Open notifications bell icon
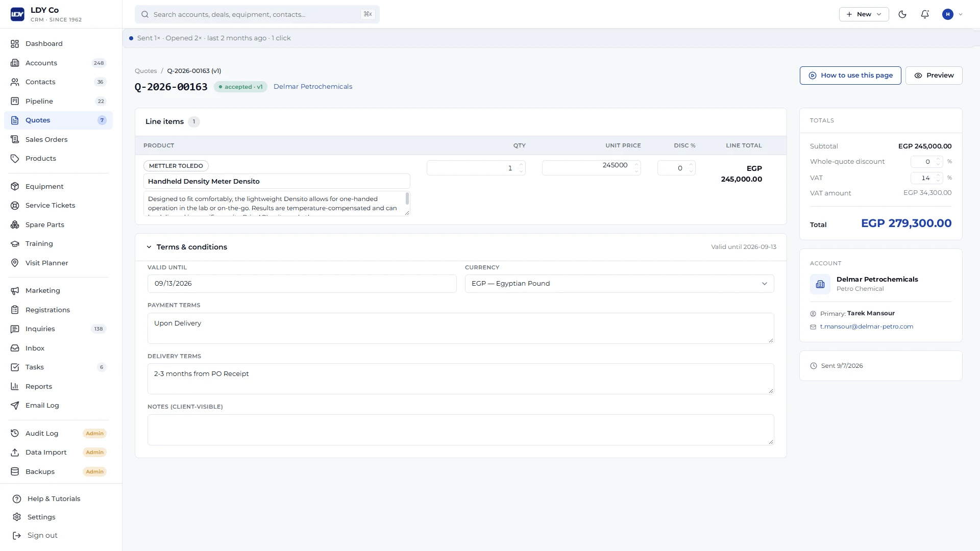980x551 pixels. click(x=925, y=14)
